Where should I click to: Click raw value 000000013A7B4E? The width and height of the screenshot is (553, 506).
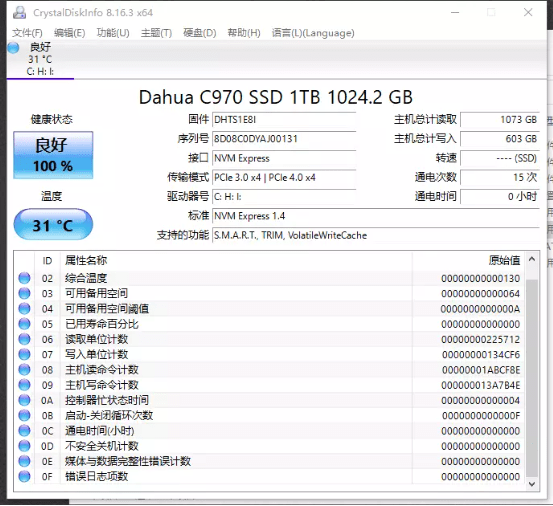(x=480, y=385)
